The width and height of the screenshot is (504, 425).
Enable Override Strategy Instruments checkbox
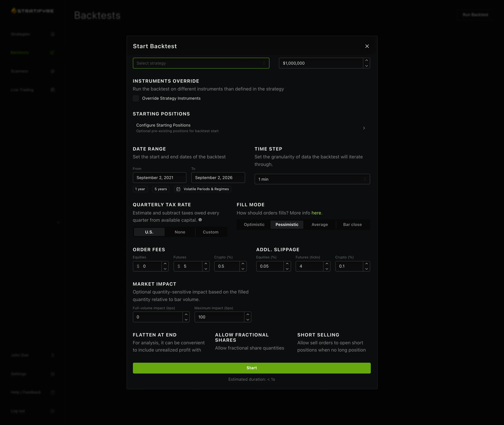(x=136, y=98)
